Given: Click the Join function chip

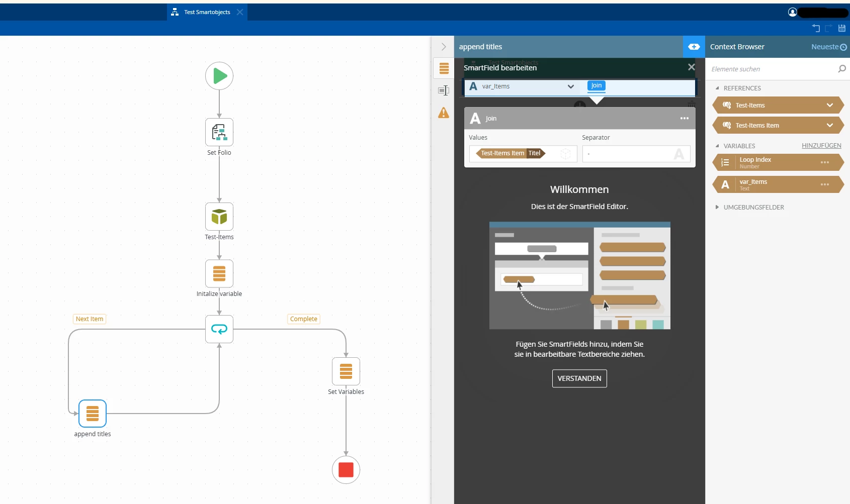Looking at the screenshot, I should tap(597, 85).
